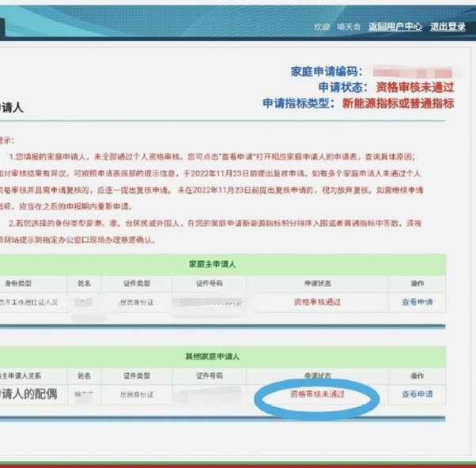Viewport: 476px width, 468px height.
Task: Select the circled 资格审核未通过 status text
Action: pyautogui.click(x=317, y=394)
